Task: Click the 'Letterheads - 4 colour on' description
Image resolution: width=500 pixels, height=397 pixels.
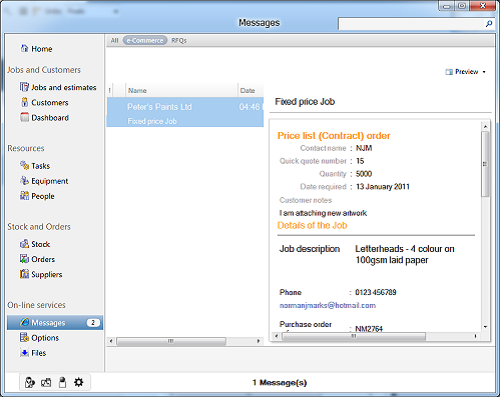Action: [x=405, y=249]
